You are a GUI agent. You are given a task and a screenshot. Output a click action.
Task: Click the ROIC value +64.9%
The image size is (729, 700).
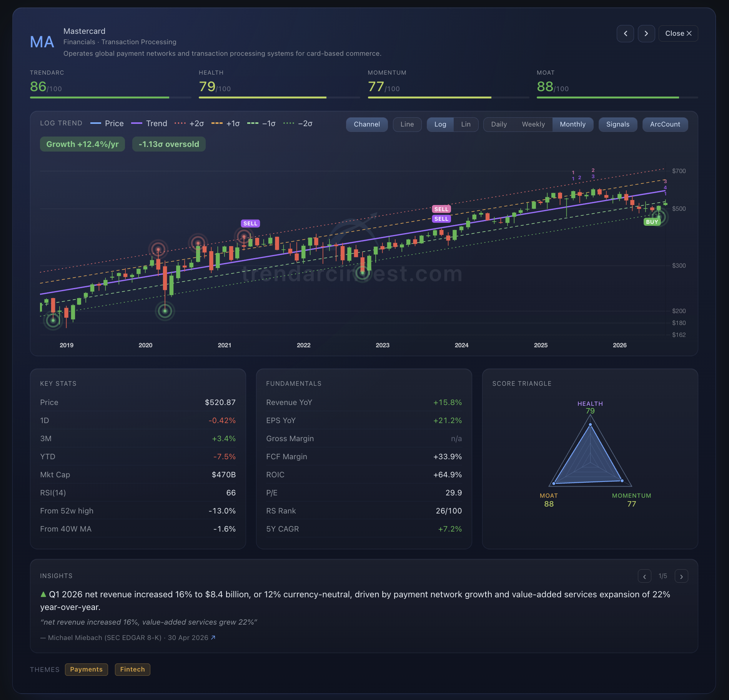tap(448, 475)
